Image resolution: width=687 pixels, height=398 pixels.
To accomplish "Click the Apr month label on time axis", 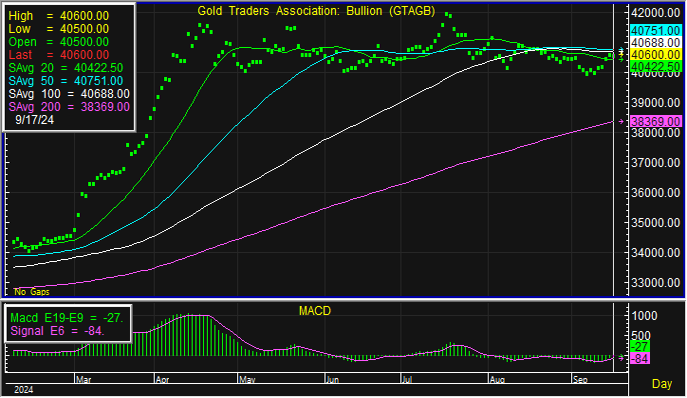I will 163,380.
